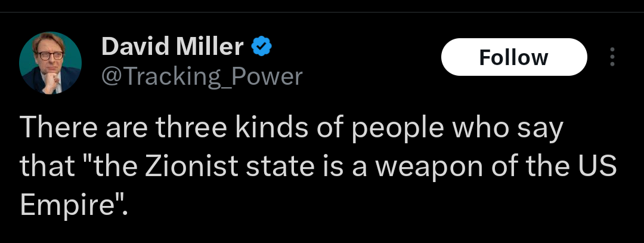This screenshot has height=243, width=644.
Task: Open the three-dot more options menu
Action: 611,57
